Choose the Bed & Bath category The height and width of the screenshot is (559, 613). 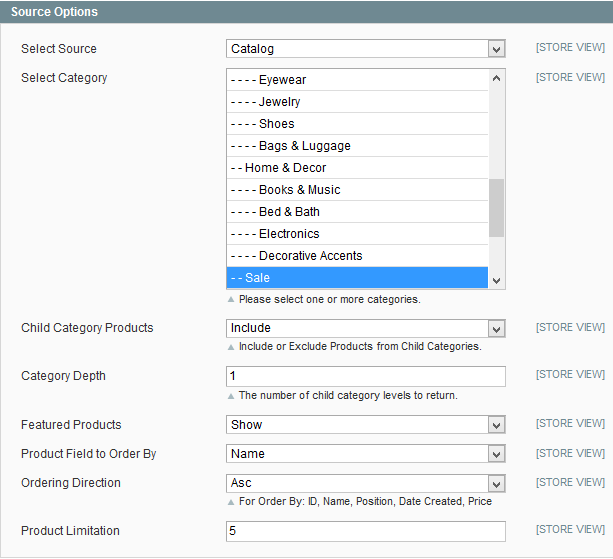pos(357,211)
